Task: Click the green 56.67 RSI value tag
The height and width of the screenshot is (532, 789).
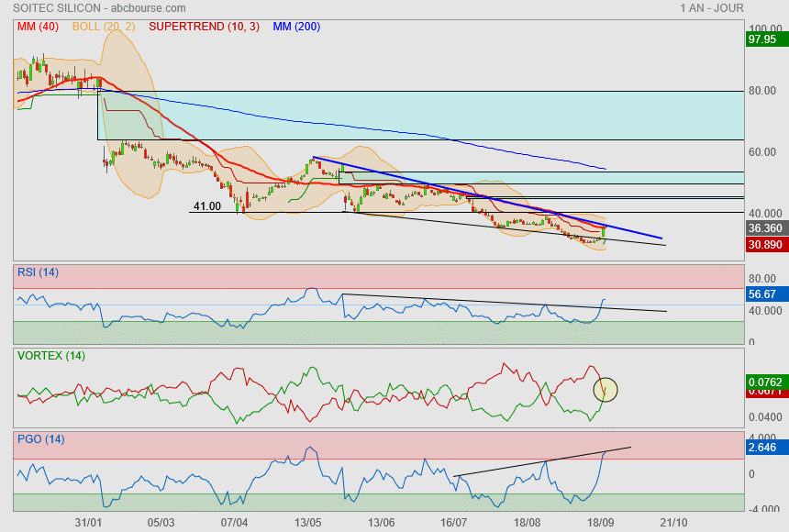Action: click(762, 295)
